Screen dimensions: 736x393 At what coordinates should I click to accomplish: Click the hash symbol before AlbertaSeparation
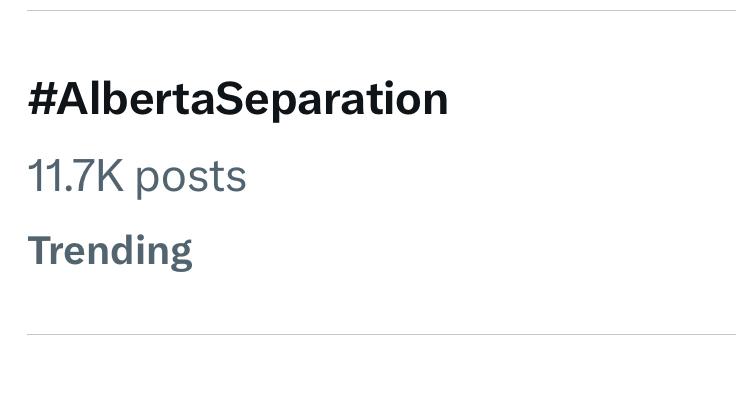click(42, 99)
